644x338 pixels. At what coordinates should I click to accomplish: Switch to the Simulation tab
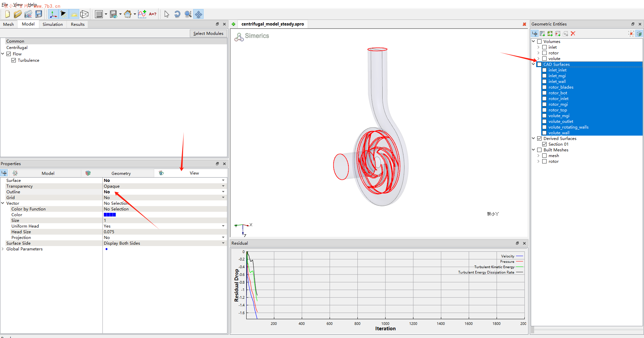[52, 25]
